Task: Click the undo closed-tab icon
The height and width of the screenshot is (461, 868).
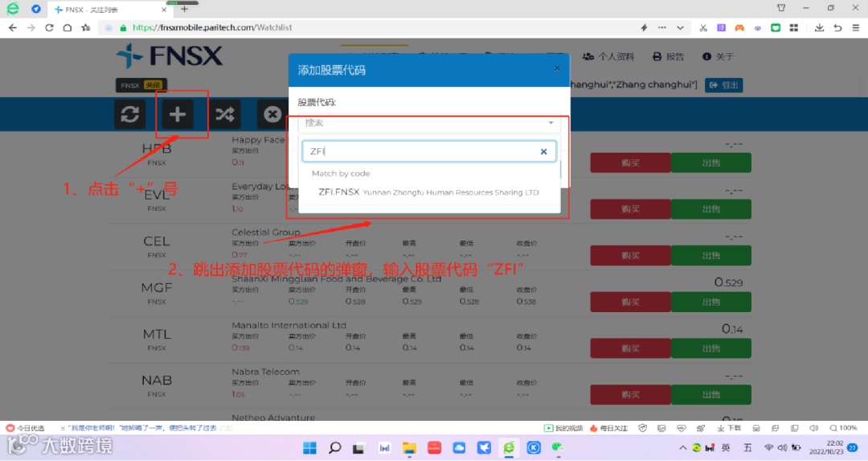Action: 837,27
